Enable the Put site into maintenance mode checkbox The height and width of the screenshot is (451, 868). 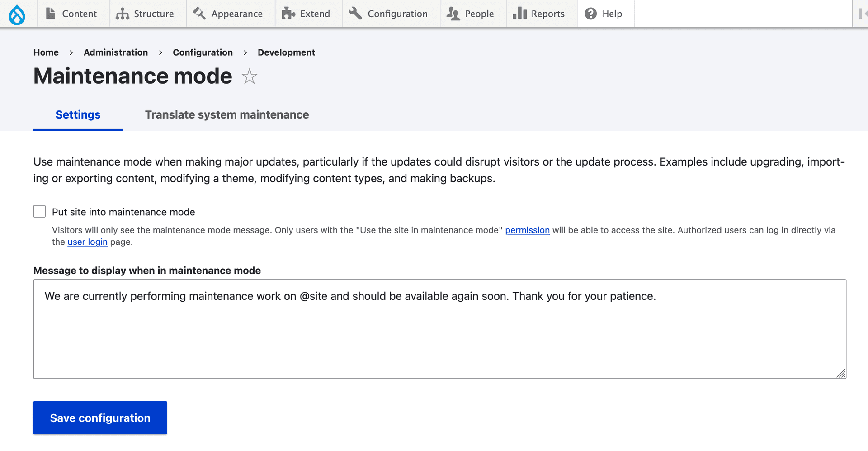tap(40, 212)
